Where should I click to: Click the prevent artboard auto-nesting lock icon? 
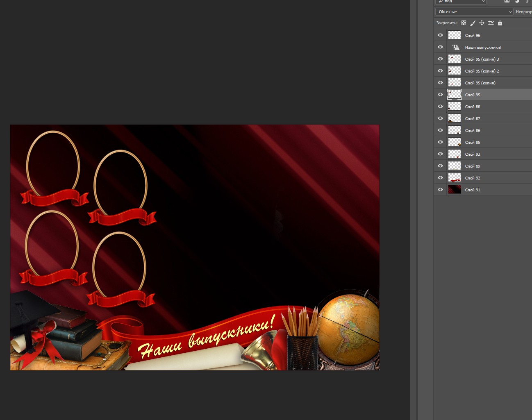tap(491, 23)
